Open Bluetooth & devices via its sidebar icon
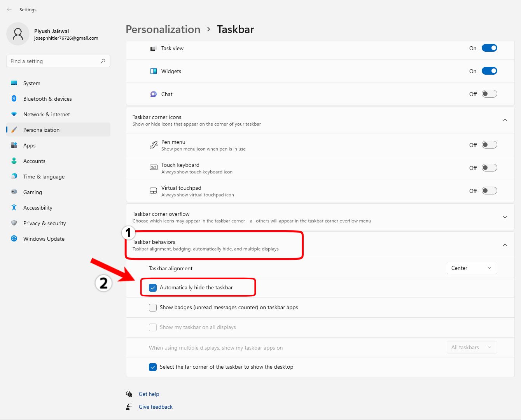This screenshot has height=420, width=521. 14,98
